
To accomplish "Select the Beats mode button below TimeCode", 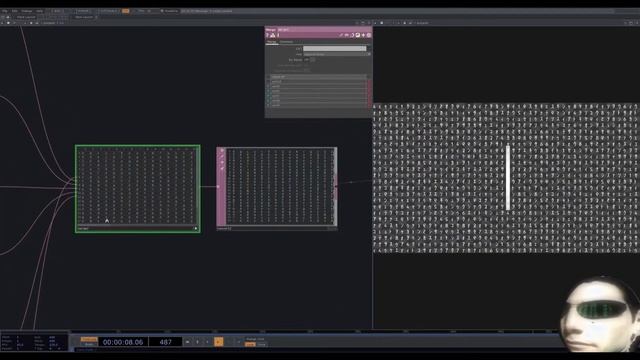I will (x=89, y=344).
